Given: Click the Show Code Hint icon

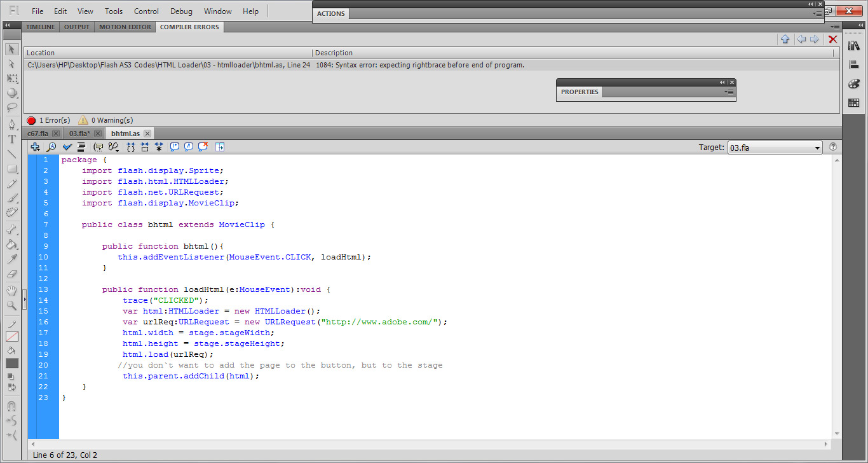Looking at the screenshot, I should [98, 147].
